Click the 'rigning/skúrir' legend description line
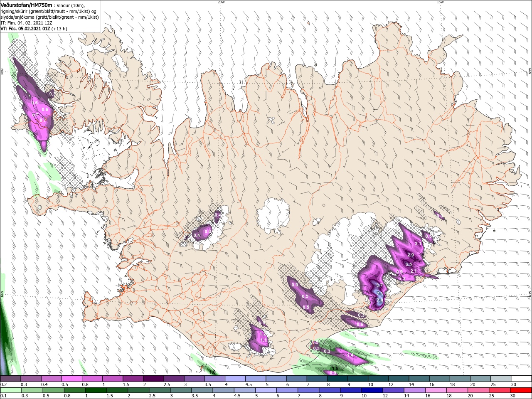Screen dimensions: 532x399 [49, 11]
